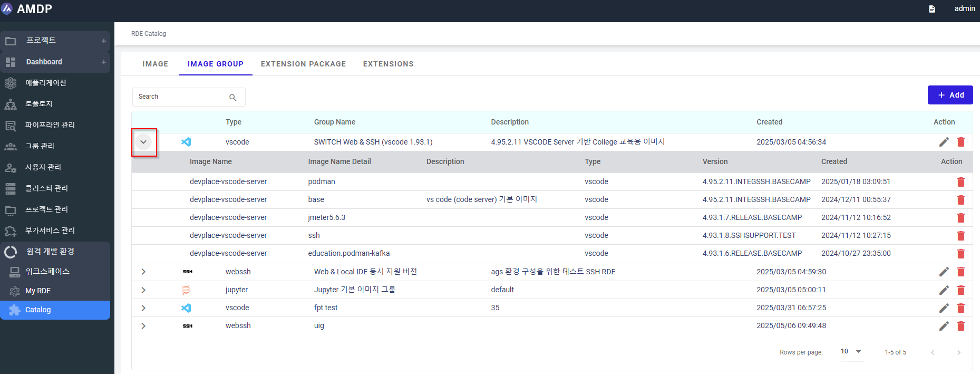This screenshot has width=980, height=374.
Task: Expand the Jupyter 기본 이미지 그룹 row
Action: point(143,290)
